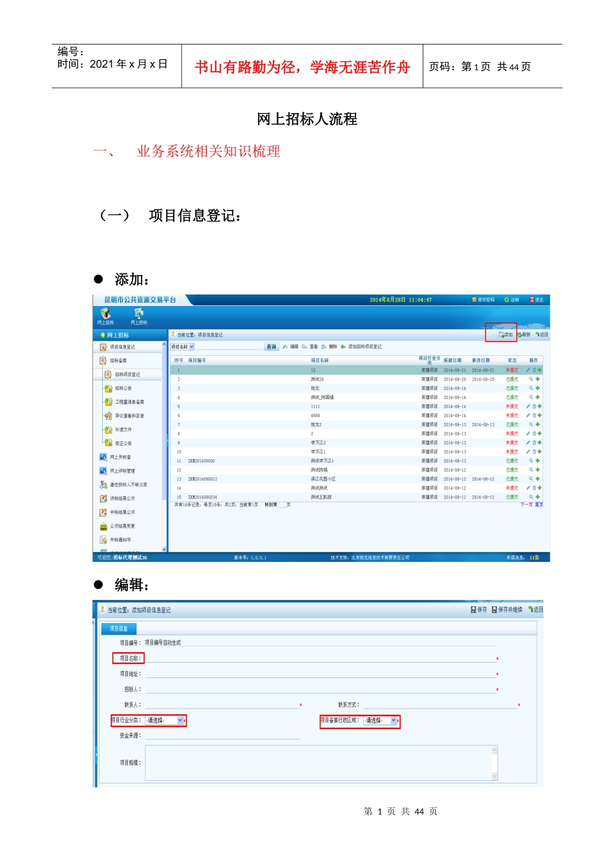Image resolution: width=614 pixels, height=868 pixels.
Task: Click the 删除 toolbar item
Action: coord(329,347)
